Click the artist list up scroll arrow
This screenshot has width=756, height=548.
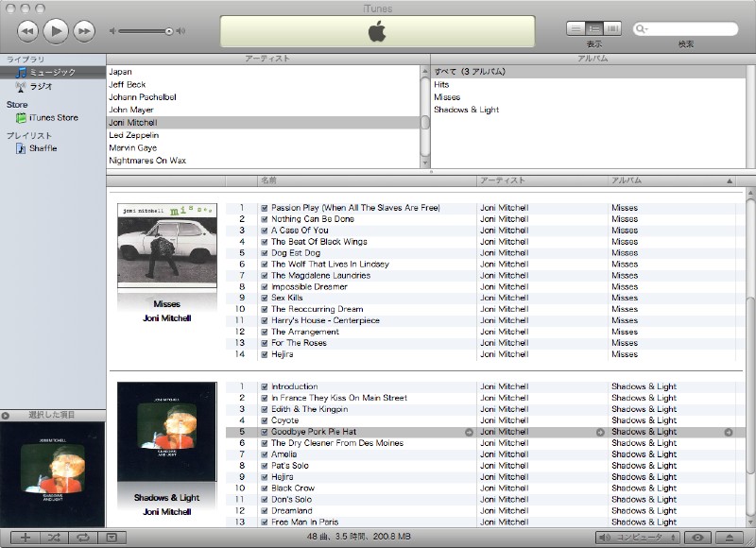click(x=425, y=71)
